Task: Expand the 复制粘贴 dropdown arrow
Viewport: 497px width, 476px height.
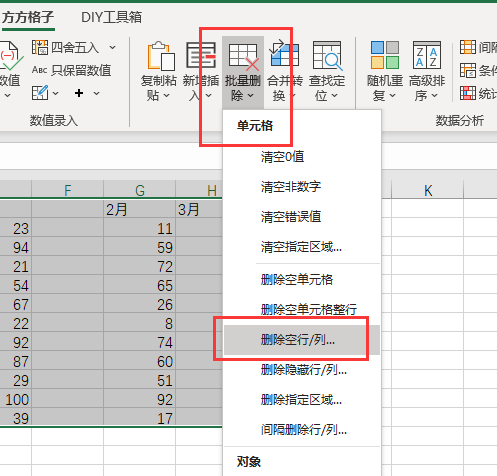Action: pyautogui.click(x=166, y=96)
